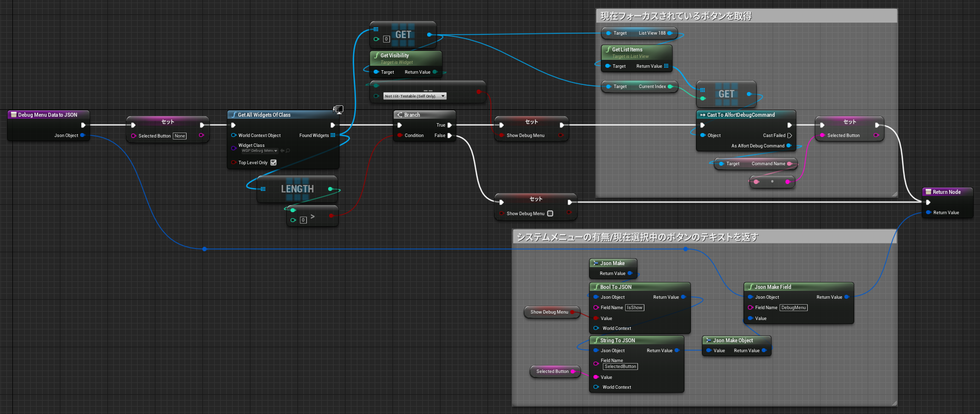Browse to Widget Class asset magnifier icon

point(288,150)
